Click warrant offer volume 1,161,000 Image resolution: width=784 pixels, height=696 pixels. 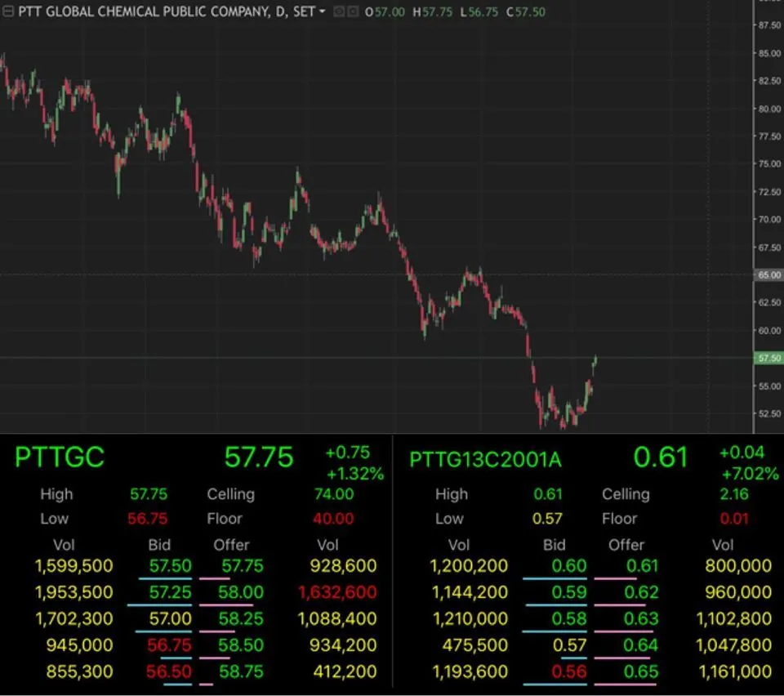pos(735,671)
